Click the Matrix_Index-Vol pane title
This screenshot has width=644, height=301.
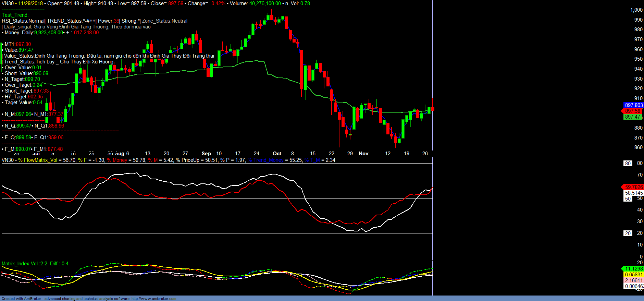[35, 264]
